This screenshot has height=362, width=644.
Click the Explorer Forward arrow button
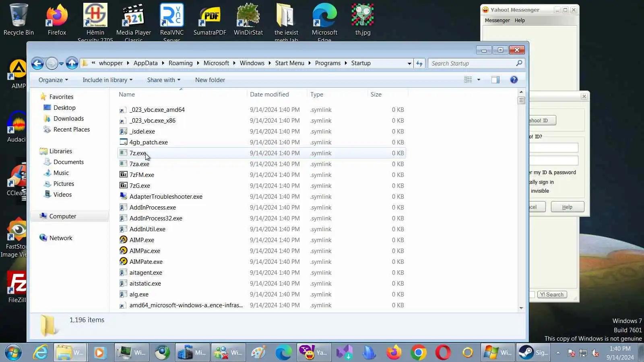click(52, 63)
